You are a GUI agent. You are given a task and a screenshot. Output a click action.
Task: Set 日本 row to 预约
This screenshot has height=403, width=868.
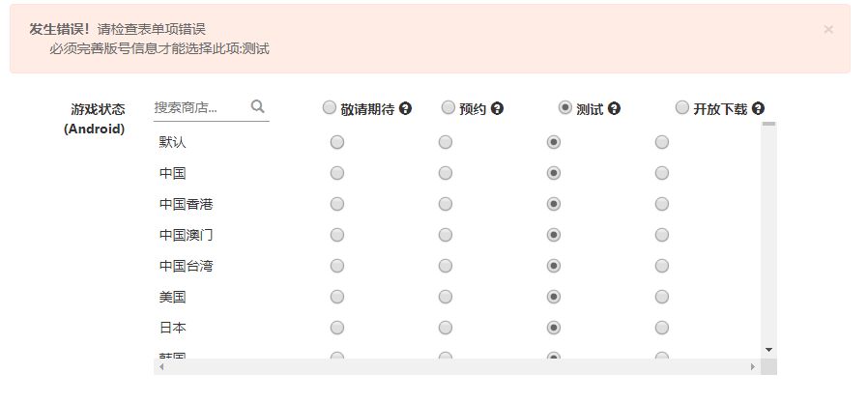pos(446,329)
